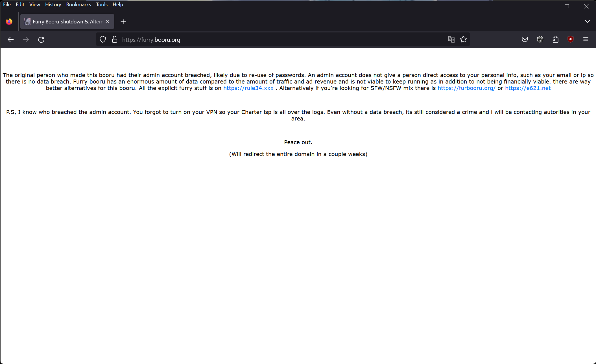Maximize the Firefox window
The width and height of the screenshot is (596, 364).
click(567, 6)
